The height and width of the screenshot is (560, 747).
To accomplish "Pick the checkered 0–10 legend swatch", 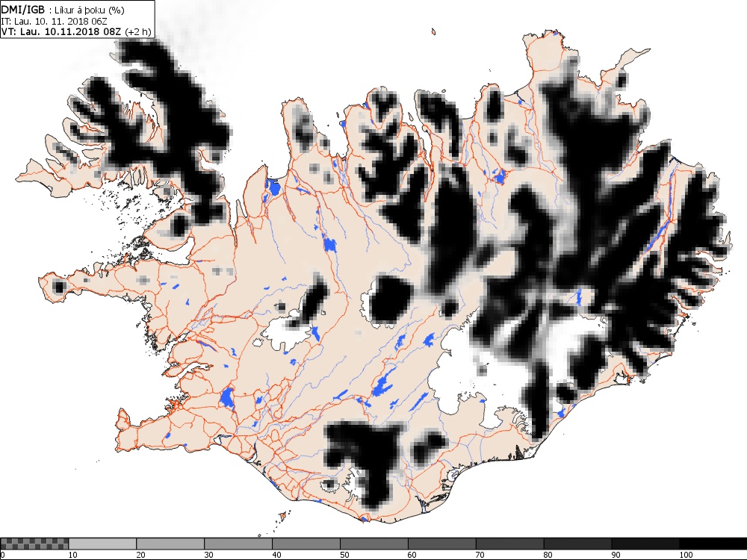I will pyautogui.click(x=34, y=544).
